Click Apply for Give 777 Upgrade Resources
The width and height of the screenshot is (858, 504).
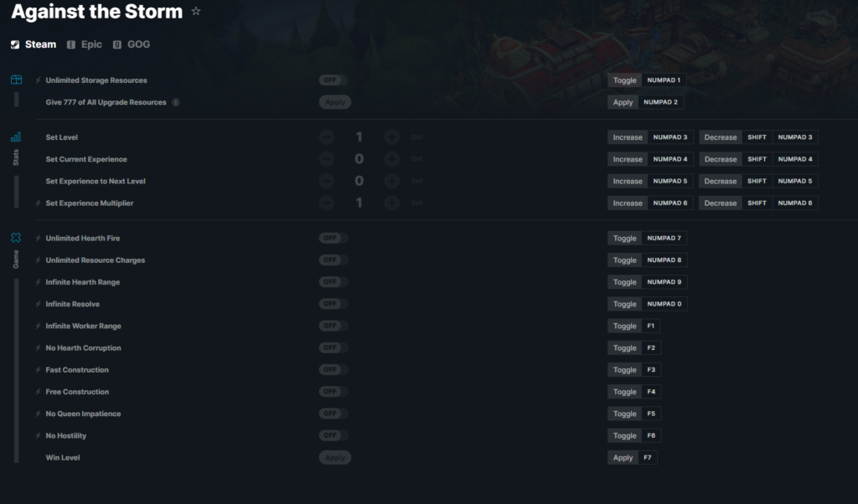point(335,102)
